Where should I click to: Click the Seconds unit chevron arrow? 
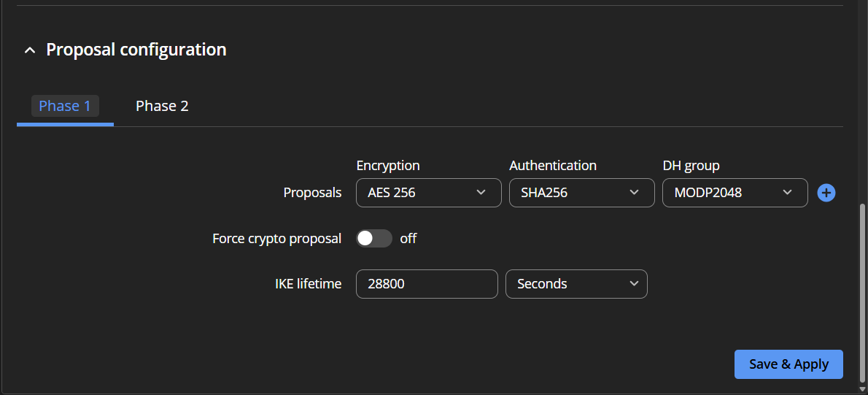point(634,283)
